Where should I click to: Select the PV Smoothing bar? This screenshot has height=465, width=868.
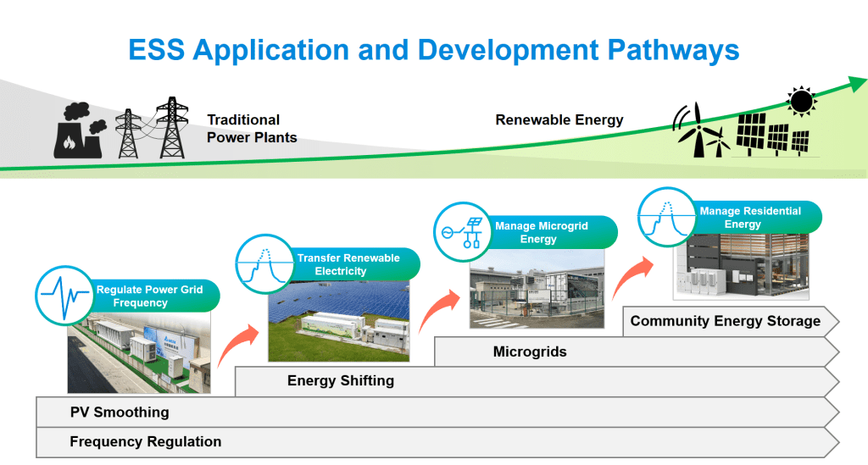[x=437, y=412]
